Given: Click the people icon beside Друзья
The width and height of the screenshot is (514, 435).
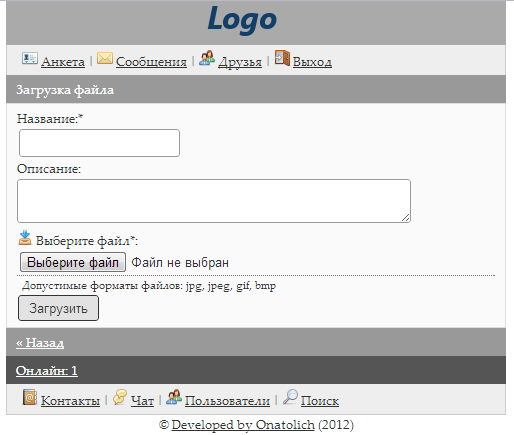Looking at the screenshot, I should click(207, 58).
